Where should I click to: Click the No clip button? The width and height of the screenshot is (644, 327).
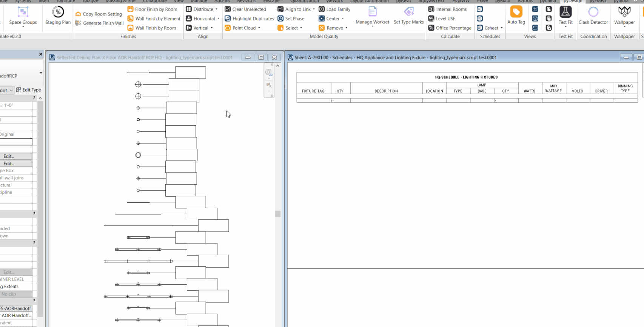pos(16,294)
